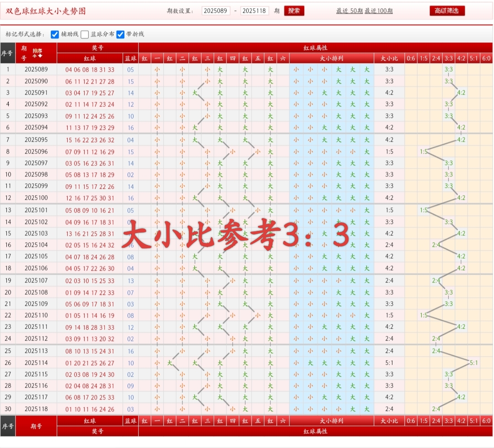494x448 pixels.
Task: Click the ascending sort arrow under 排序
Action: point(34,56)
